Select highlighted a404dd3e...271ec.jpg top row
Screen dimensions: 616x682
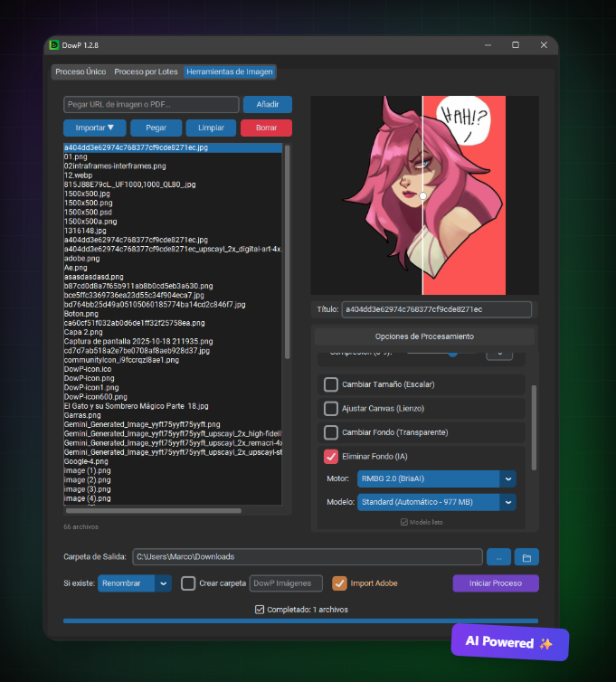(173, 147)
